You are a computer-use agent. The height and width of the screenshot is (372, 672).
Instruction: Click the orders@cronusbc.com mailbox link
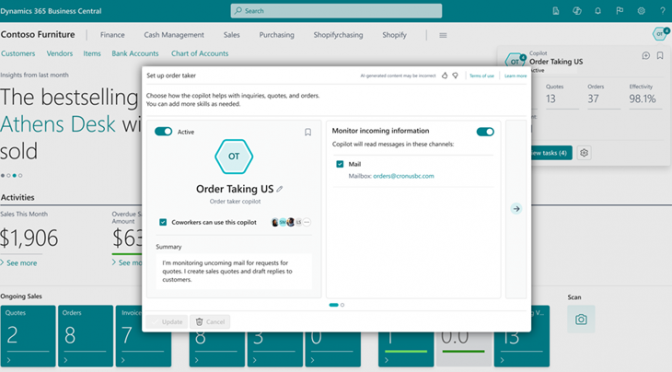coord(403,176)
